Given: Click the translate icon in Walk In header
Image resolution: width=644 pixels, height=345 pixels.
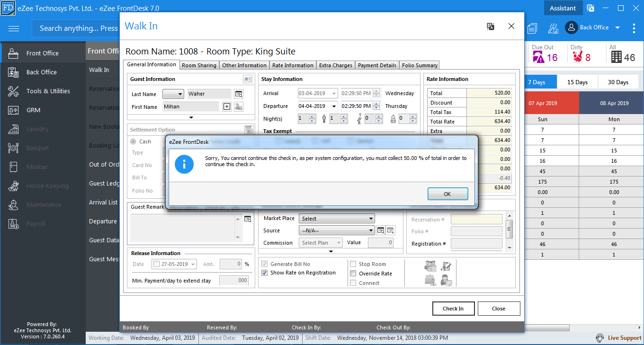Looking at the screenshot, I should point(491,27).
